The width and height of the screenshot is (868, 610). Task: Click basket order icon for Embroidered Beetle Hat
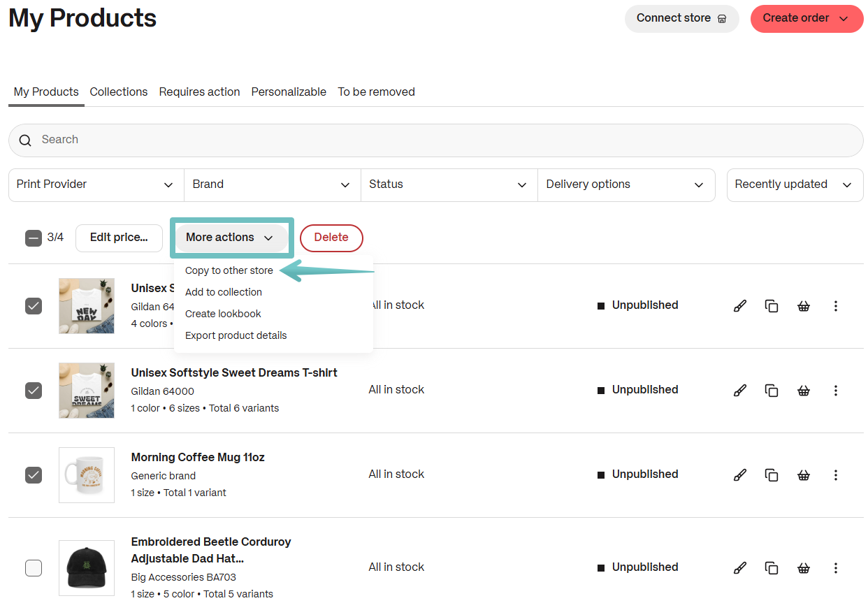pos(804,568)
